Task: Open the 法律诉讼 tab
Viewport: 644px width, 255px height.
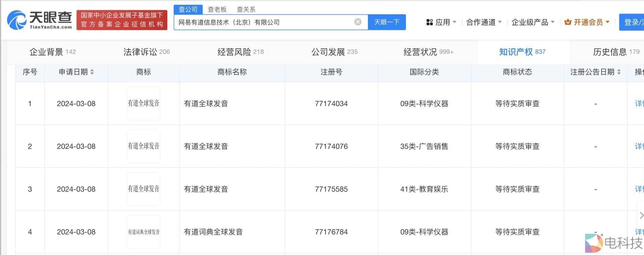Action: 146,52
